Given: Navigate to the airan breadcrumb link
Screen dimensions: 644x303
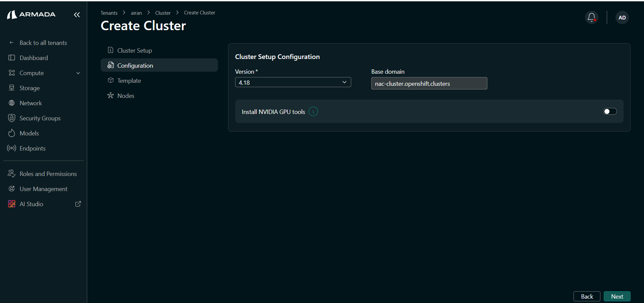Looking at the screenshot, I should [x=136, y=13].
